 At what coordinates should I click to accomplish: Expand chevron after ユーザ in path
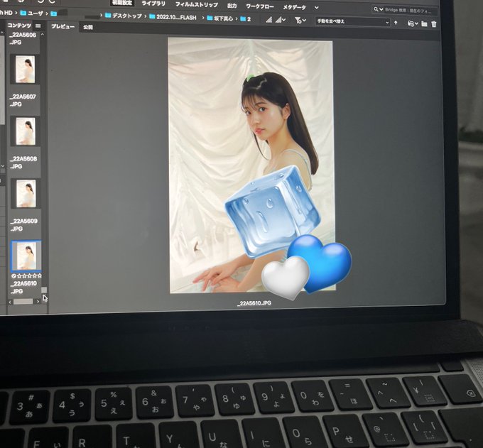(48, 13)
